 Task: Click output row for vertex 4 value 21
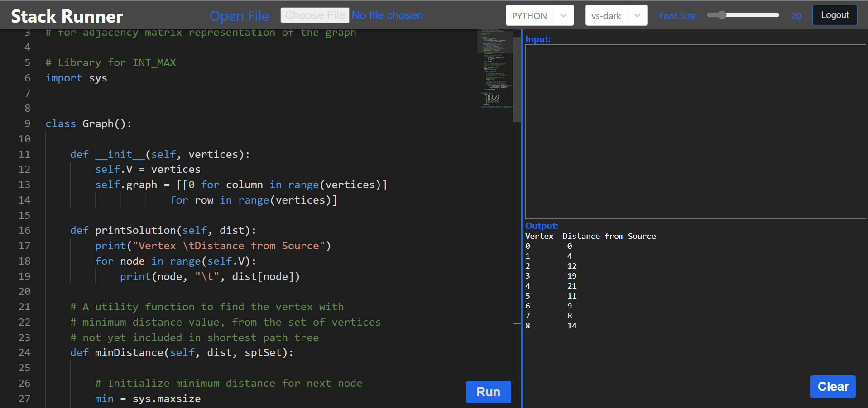(551, 286)
